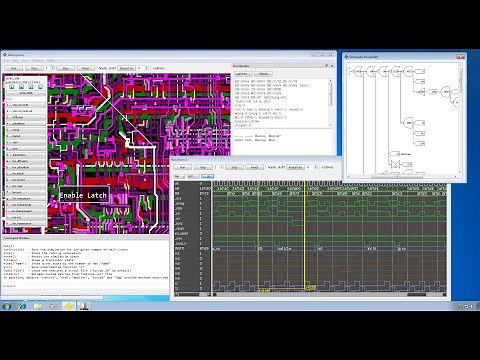This screenshot has height=360, width=480.
Task: Toggle the Diffusion layer
Action: click(x=26, y=117)
